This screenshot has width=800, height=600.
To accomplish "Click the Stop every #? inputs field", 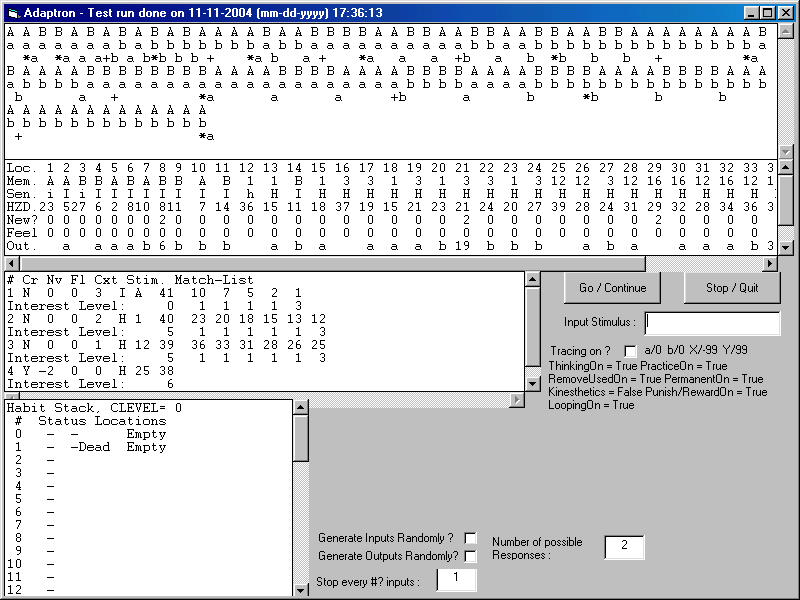I will pos(456,580).
